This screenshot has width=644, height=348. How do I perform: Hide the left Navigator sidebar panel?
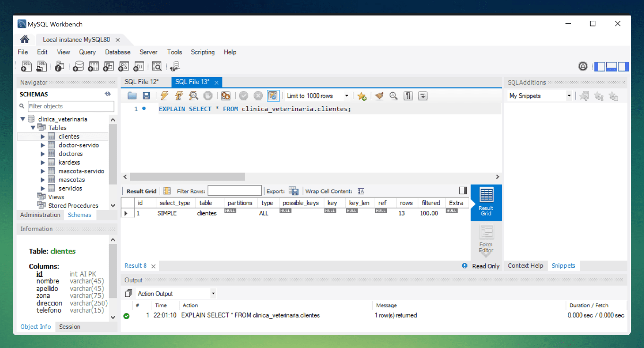pyautogui.click(x=600, y=67)
